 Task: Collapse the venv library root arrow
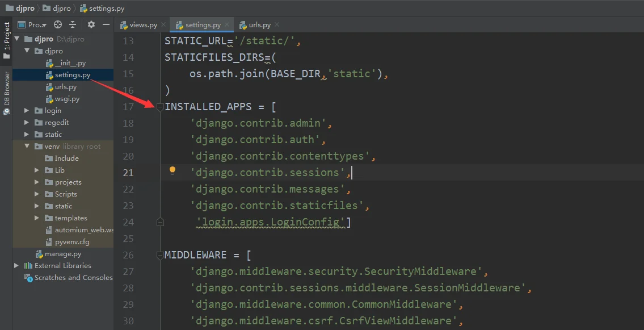[27, 147]
